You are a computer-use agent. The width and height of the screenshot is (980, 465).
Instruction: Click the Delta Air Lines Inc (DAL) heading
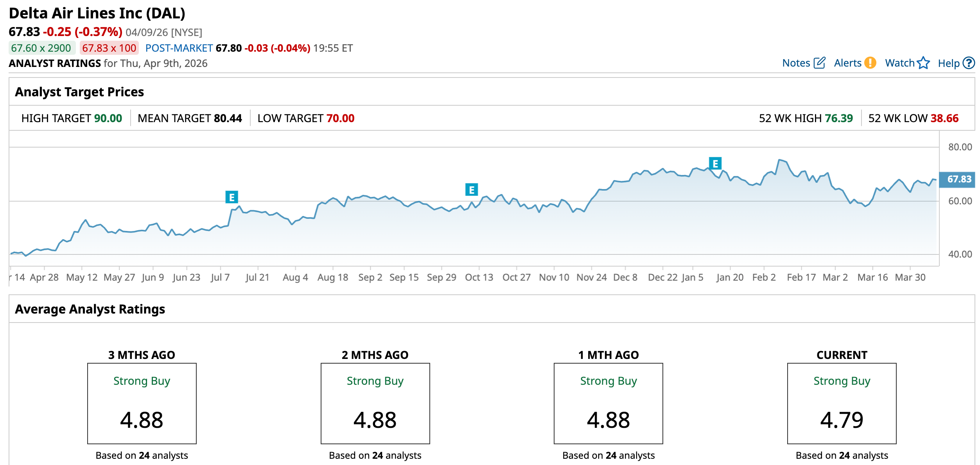click(97, 13)
